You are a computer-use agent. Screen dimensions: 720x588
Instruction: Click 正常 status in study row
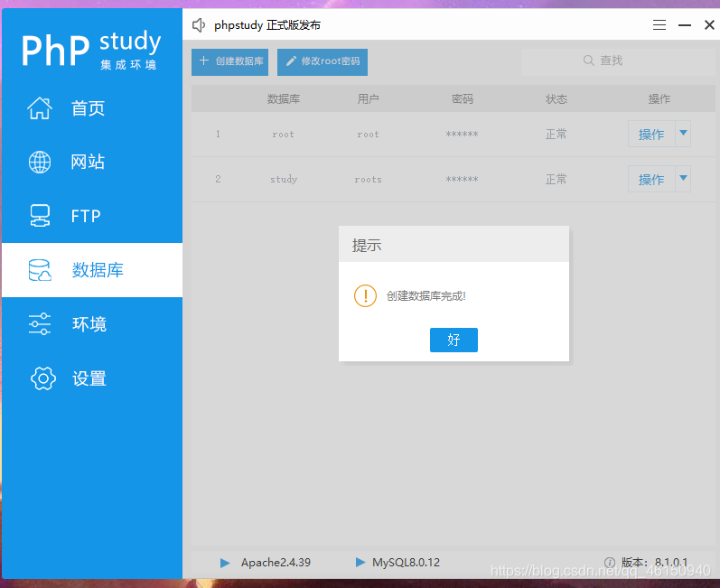pos(556,179)
